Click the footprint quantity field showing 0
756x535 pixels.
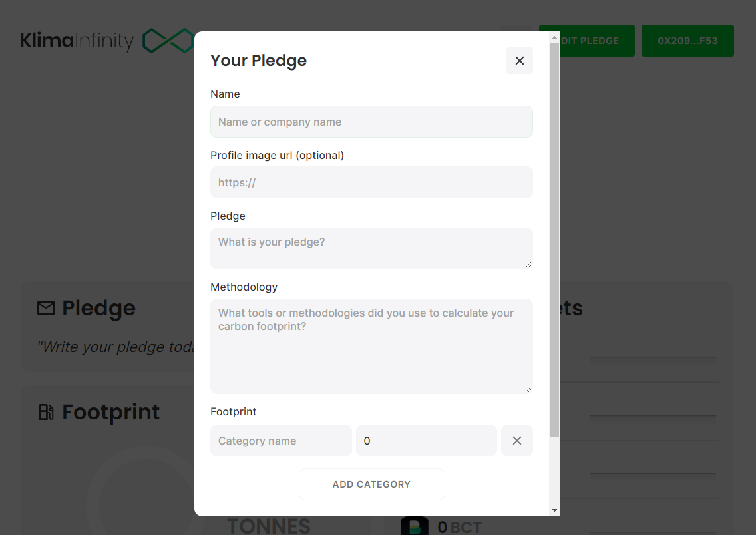[426, 441]
